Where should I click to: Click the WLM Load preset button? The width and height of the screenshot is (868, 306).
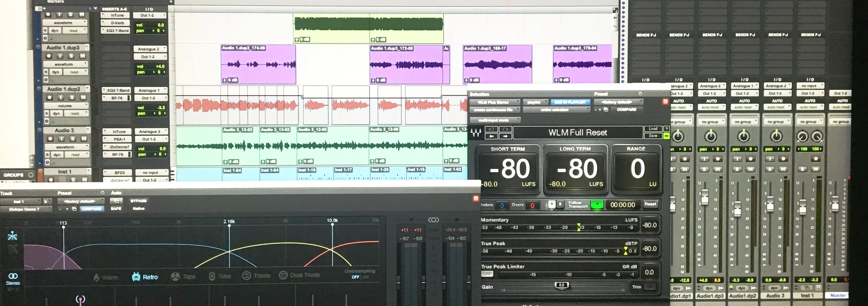[653, 129]
